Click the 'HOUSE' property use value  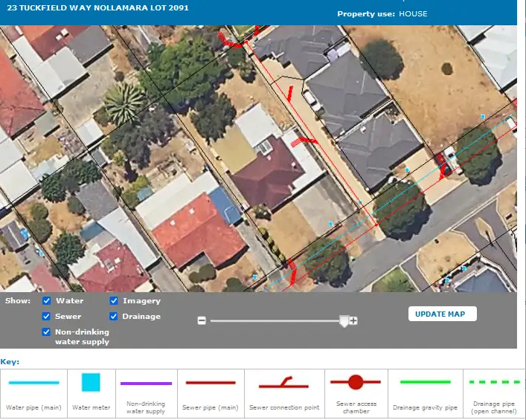[x=413, y=13]
